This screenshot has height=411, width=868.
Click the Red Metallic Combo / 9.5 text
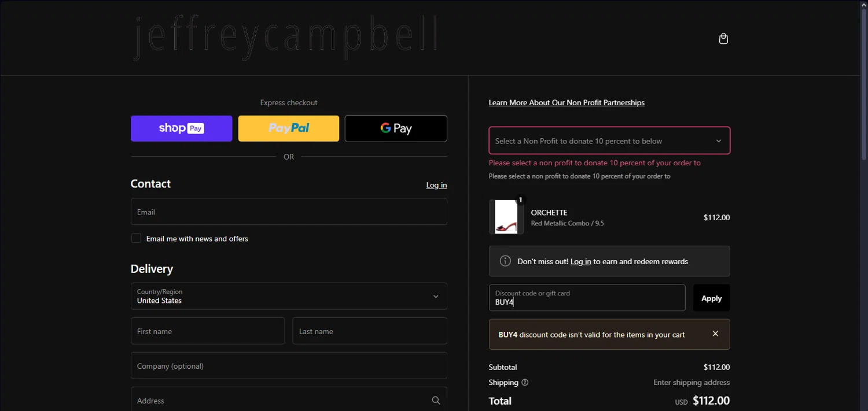567,223
